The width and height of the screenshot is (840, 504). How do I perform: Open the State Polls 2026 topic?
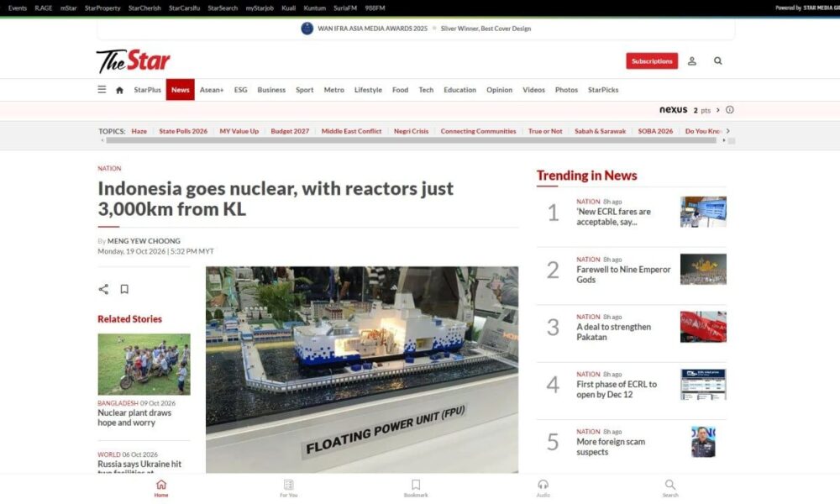[x=183, y=131]
